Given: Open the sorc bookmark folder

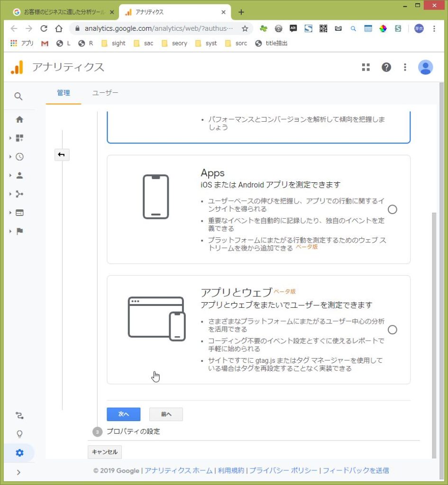Looking at the screenshot, I should (x=236, y=43).
